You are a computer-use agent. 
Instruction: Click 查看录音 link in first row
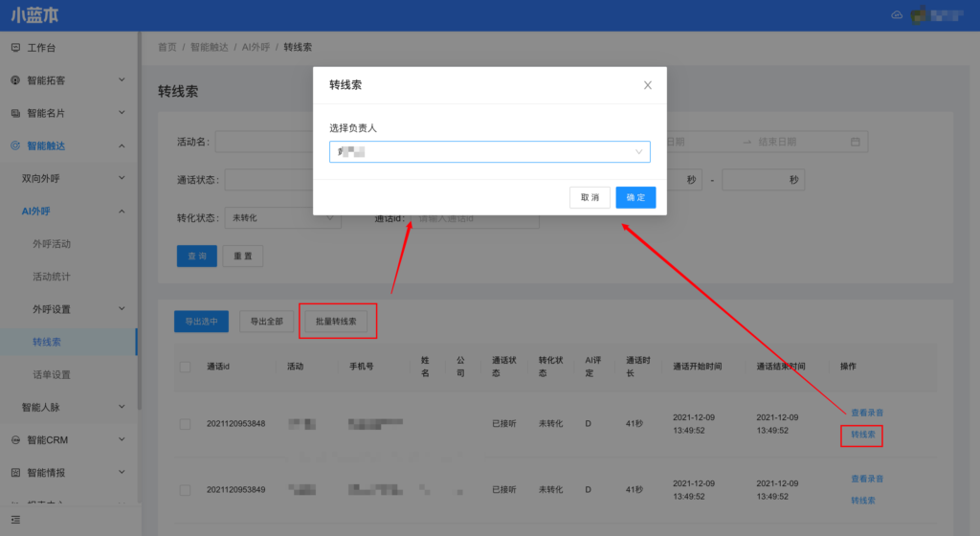[866, 413]
